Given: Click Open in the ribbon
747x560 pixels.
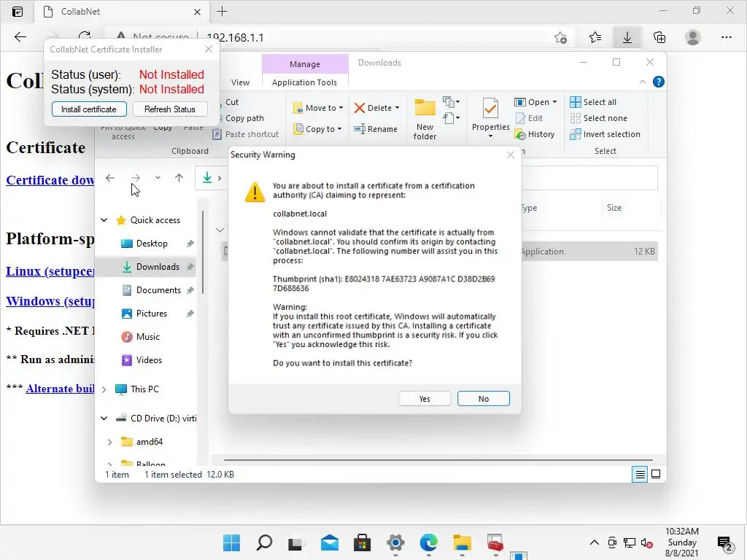Looking at the screenshot, I should pyautogui.click(x=533, y=102).
